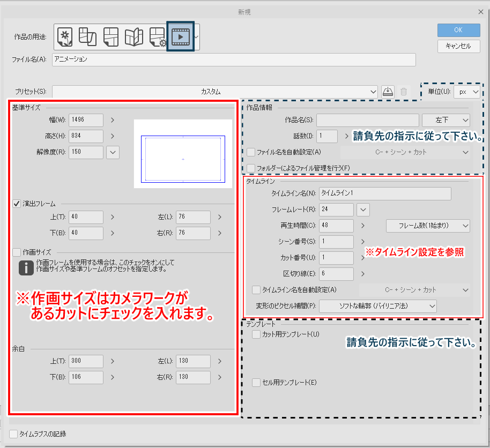Viewport: 490px width, 448px height.
Task: Open the フレーム数(1始まり) dropdown
Action: (x=428, y=226)
